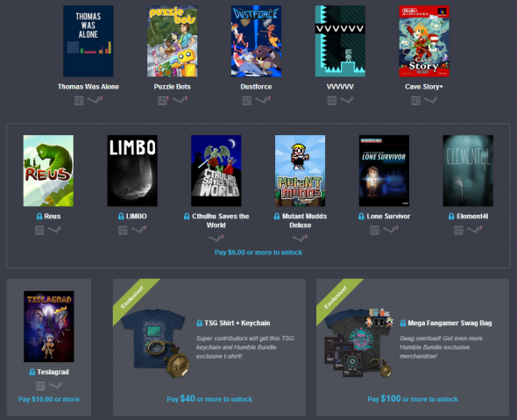Viewport: 517px width, 420px height.
Task: Click the Steam icon under Dustforce
Action: tap(263, 100)
